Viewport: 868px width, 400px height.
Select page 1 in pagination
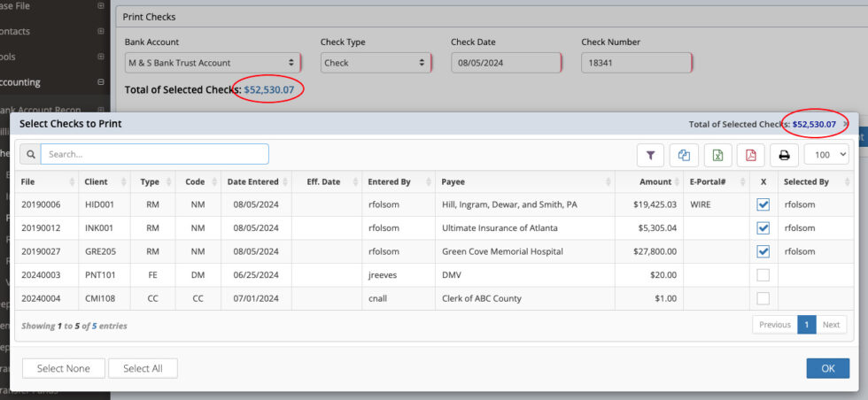pos(807,325)
